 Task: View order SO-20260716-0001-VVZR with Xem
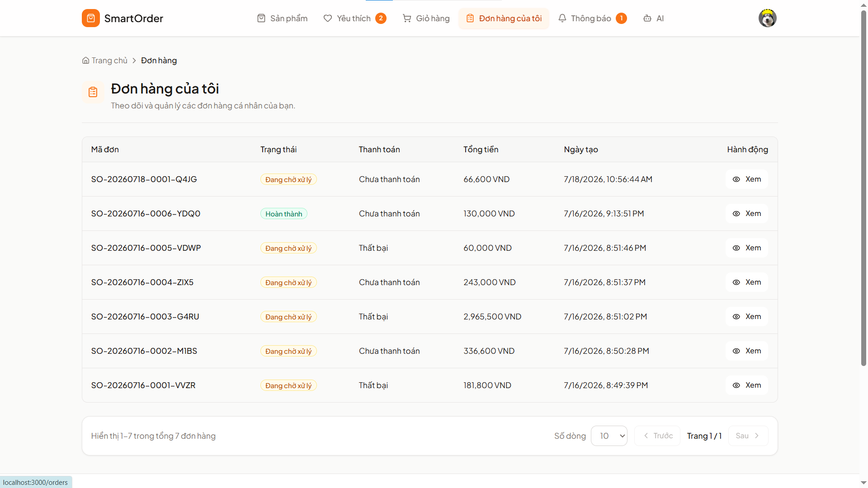click(x=747, y=385)
